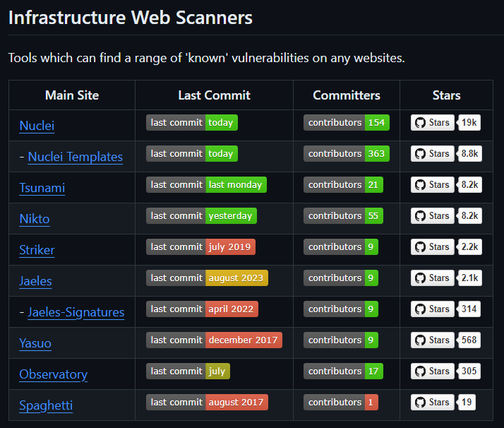Click Yasuo's contributors 9 badge

tap(341, 340)
